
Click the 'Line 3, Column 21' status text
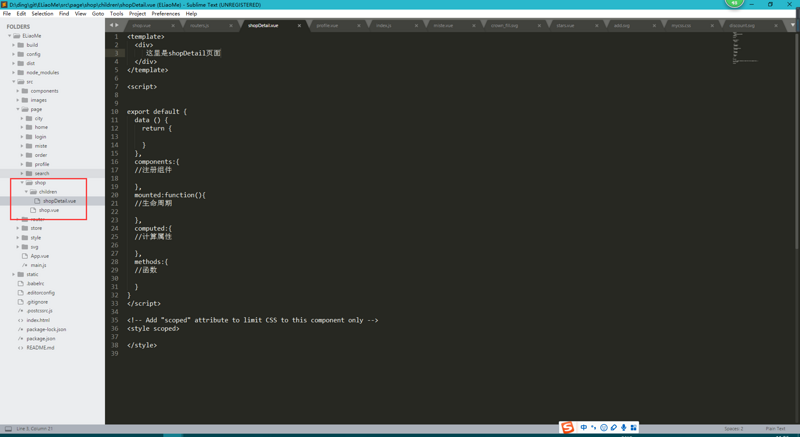click(x=34, y=429)
